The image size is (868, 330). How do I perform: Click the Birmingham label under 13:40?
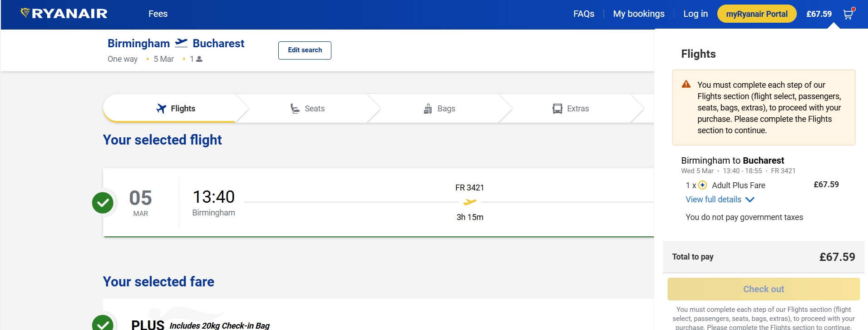click(213, 213)
